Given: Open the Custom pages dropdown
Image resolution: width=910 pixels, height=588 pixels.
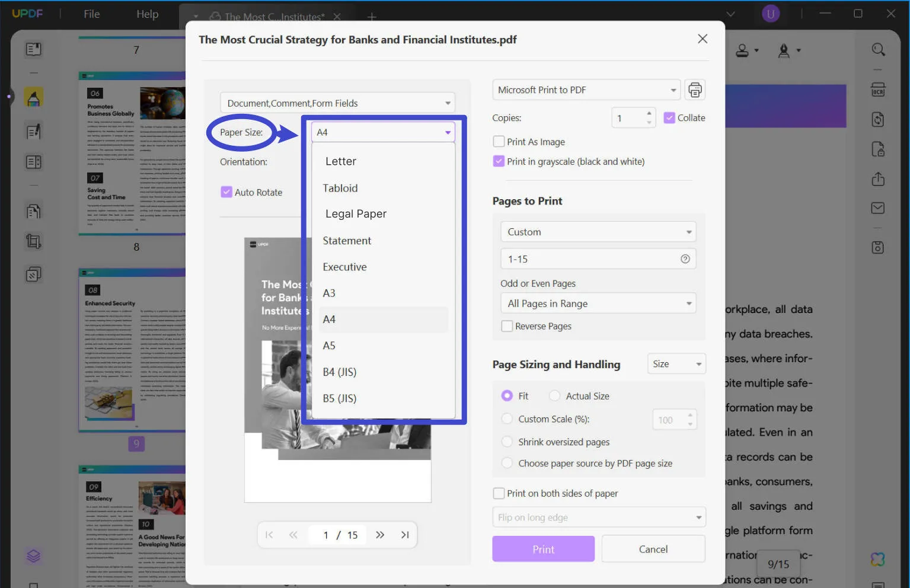Looking at the screenshot, I should (598, 232).
